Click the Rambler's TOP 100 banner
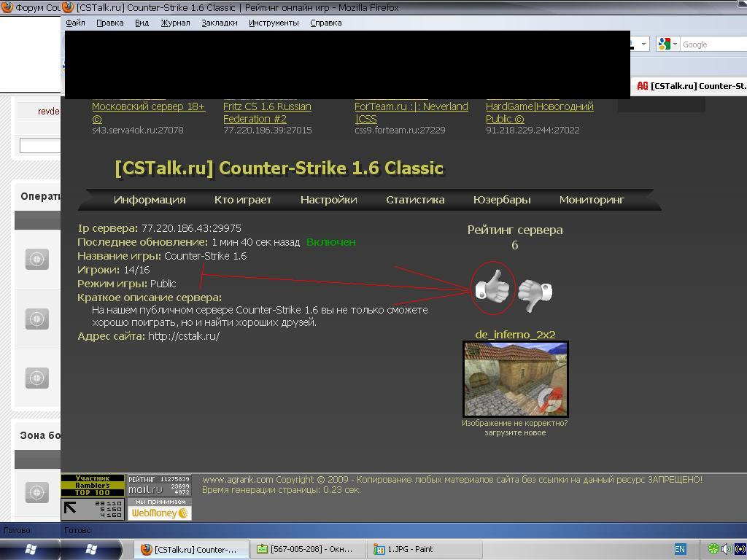747x560 pixels. 93,485
